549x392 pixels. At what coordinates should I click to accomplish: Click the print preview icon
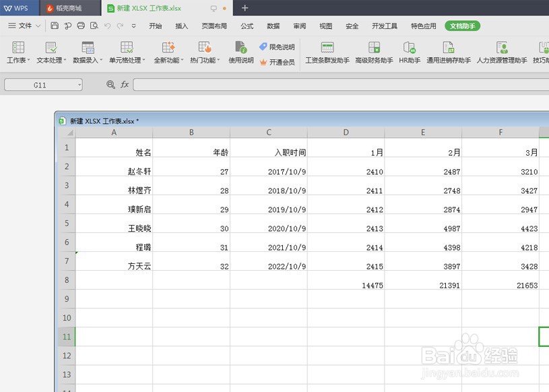coord(94,26)
